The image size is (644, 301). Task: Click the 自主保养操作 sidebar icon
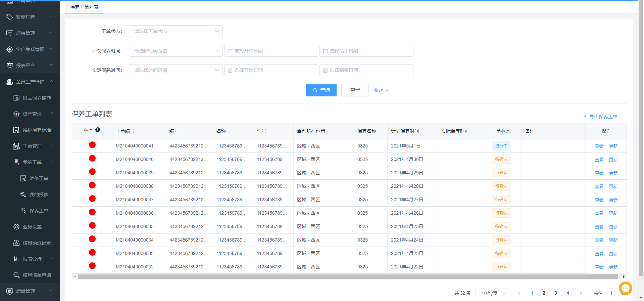point(16,98)
